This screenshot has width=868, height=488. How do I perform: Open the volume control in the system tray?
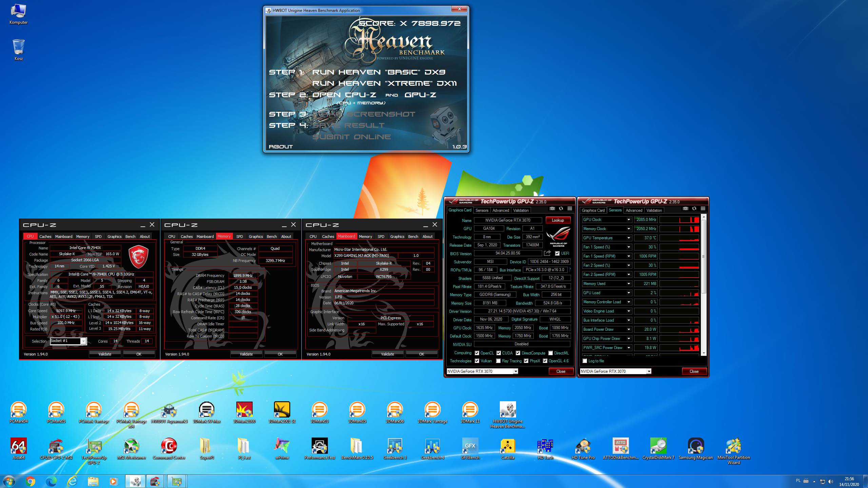pos(830,482)
